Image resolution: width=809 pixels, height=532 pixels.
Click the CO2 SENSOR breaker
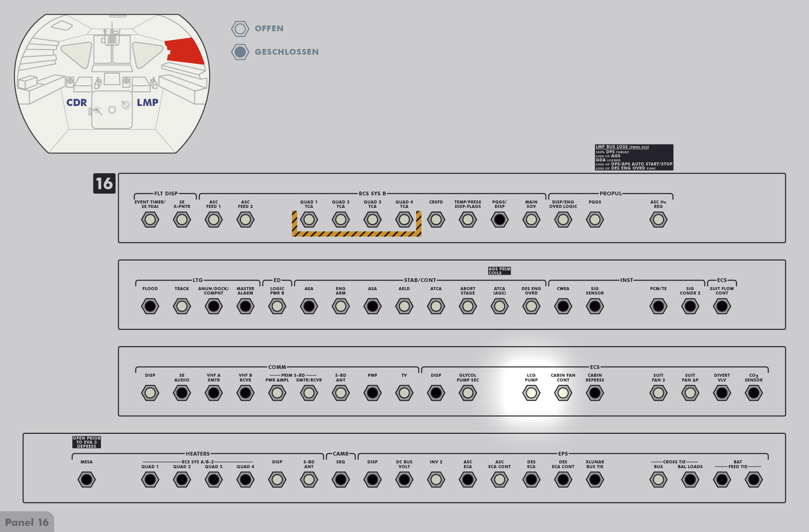753,393
